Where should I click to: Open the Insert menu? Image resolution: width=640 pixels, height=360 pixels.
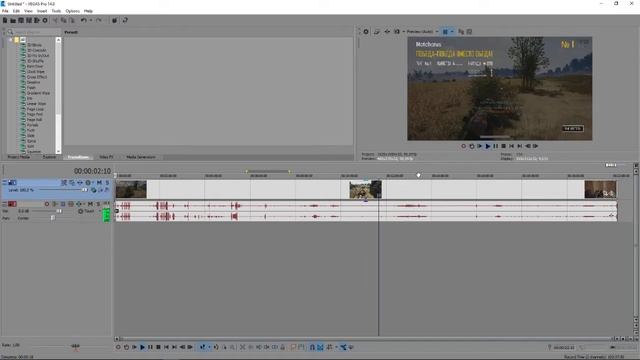(42, 11)
